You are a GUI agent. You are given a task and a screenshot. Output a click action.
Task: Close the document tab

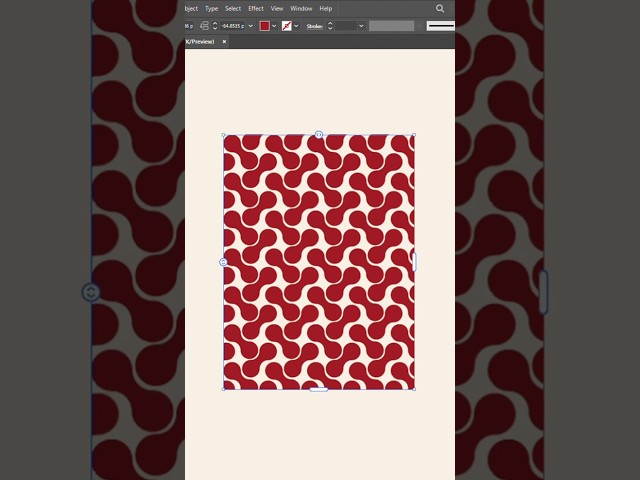pos(224,42)
